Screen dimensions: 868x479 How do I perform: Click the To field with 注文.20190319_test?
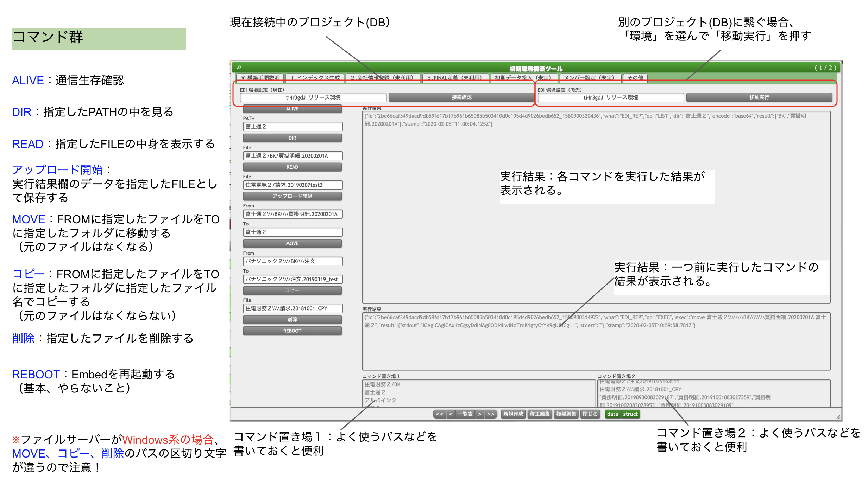[293, 279]
